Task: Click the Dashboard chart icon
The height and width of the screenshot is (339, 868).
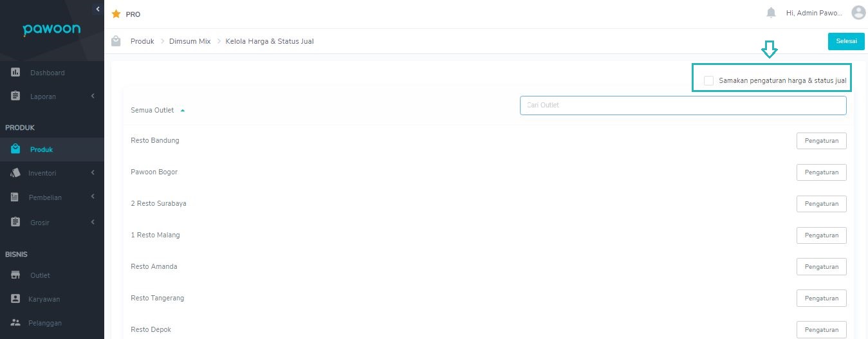Action: point(16,73)
